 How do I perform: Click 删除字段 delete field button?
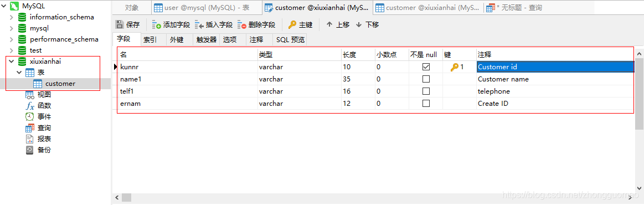(x=256, y=24)
